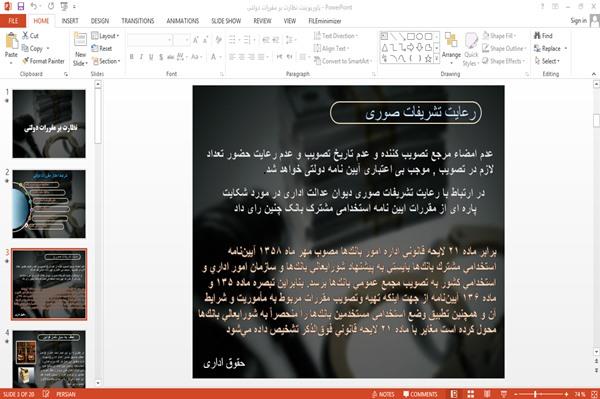The image size is (600, 399).
Task: Switch to the SLIDE SHOW tab
Action: 226,21
